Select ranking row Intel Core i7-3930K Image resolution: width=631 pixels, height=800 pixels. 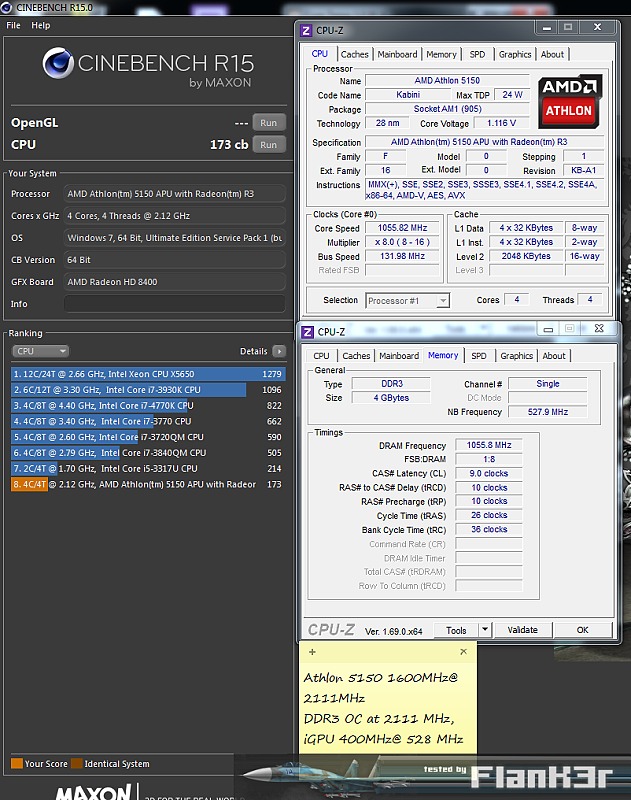click(147, 390)
